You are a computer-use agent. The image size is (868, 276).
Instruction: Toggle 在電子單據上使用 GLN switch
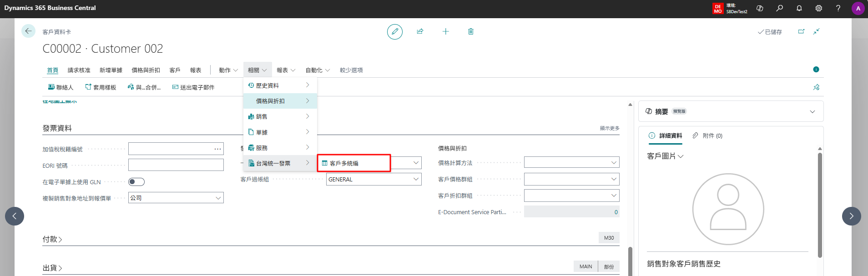point(136,182)
